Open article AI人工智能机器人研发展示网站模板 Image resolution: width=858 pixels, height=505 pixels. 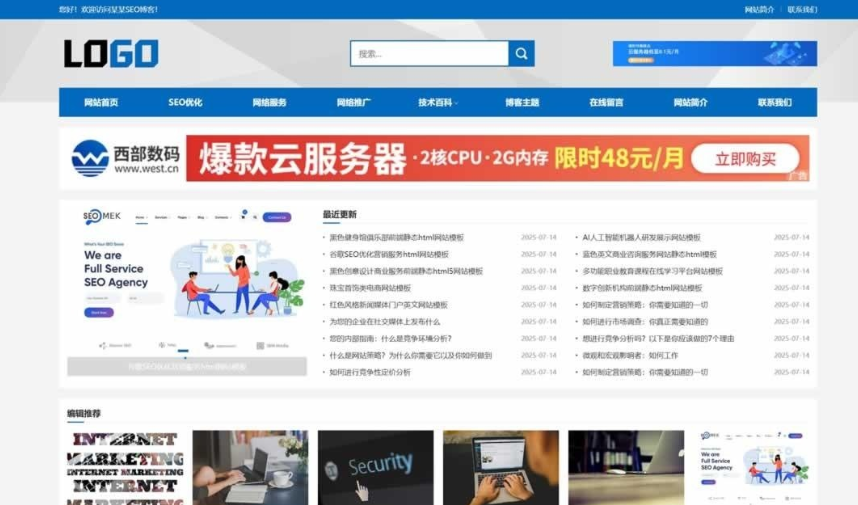[x=649, y=238]
